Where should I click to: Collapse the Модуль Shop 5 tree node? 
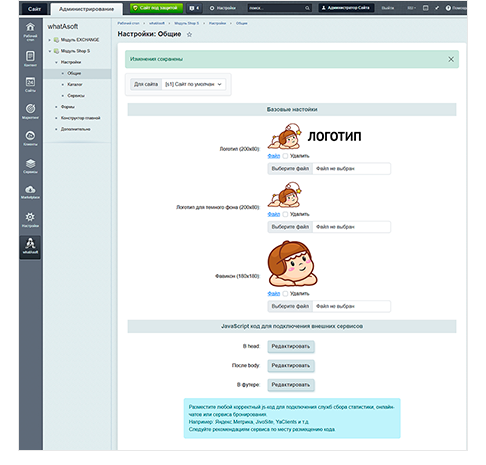pyautogui.click(x=50, y=51)
